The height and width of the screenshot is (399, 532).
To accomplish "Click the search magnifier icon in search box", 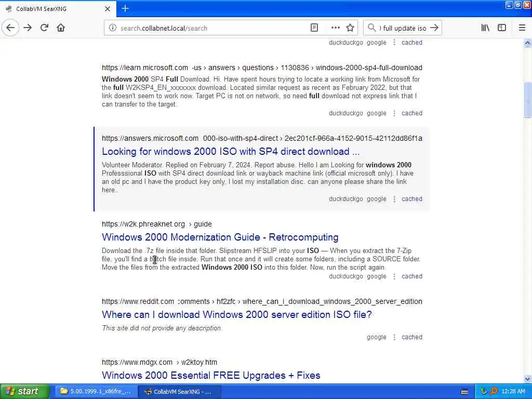I will point(372,28).
